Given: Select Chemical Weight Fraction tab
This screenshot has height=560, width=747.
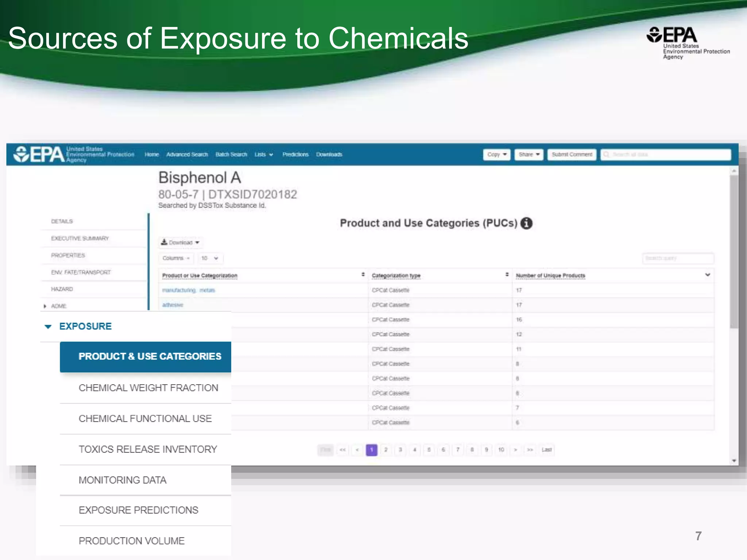Looking at the screenshot, I should pos(148,388).
